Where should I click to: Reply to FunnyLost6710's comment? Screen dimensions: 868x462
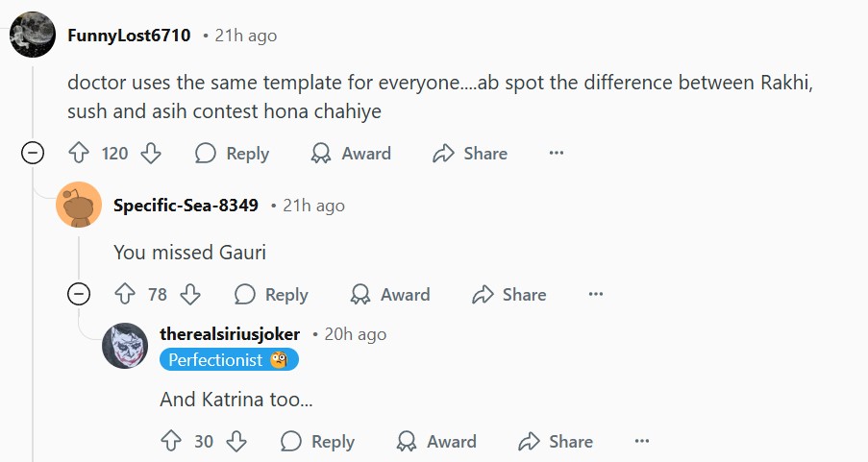tap(232, 154)
